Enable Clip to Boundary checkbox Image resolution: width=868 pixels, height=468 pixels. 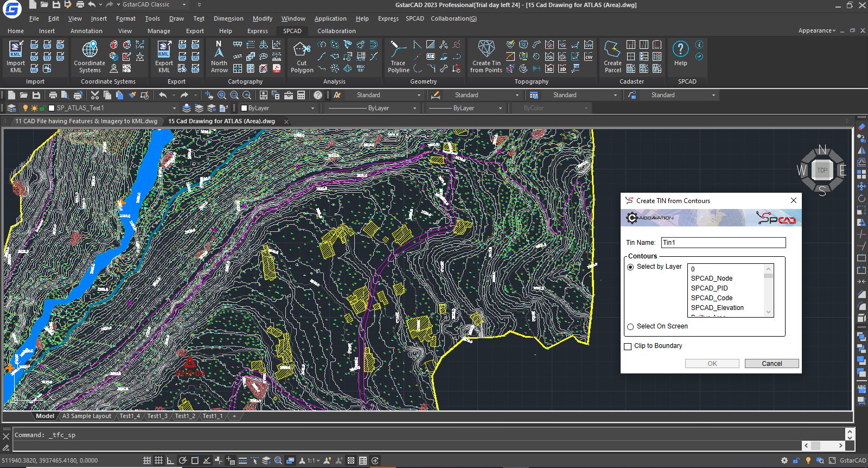(x=628, y=346)
